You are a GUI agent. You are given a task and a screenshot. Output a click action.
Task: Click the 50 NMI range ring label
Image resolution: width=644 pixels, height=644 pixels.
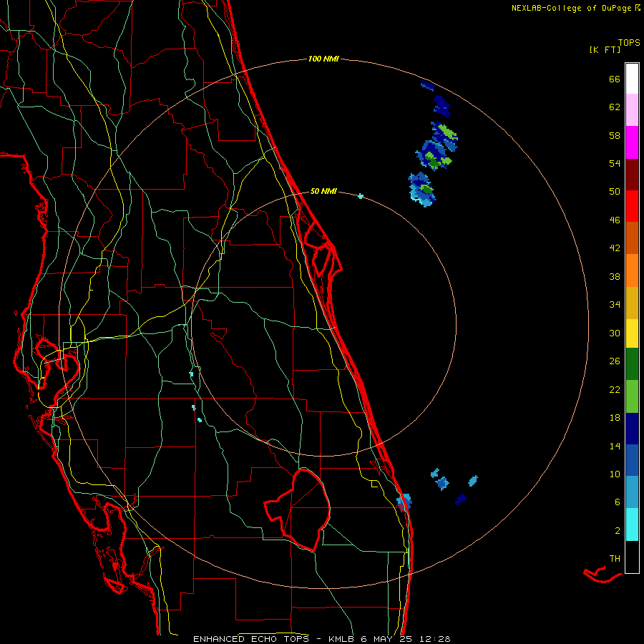[323, 191]
